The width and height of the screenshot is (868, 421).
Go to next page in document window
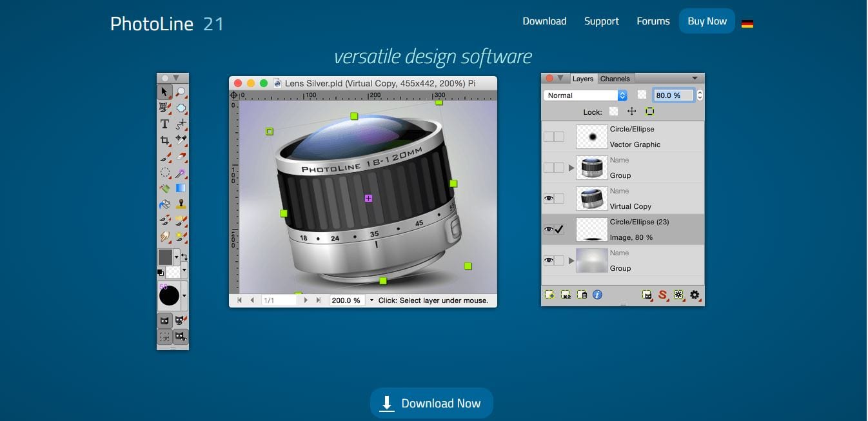click(x=306, y=300)
